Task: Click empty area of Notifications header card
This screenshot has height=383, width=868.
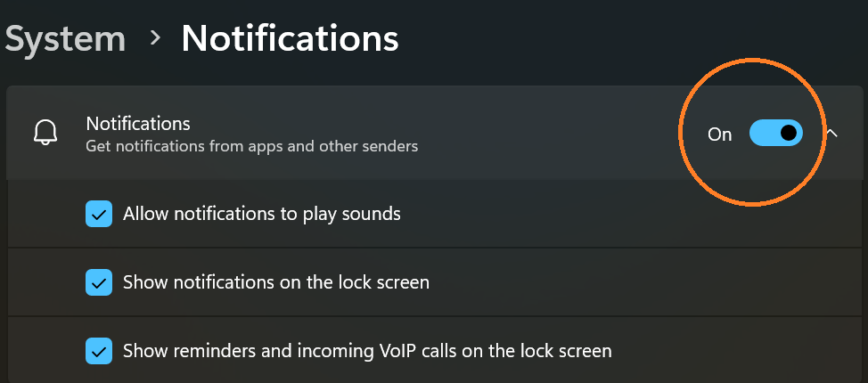Action: coord(553,133)
